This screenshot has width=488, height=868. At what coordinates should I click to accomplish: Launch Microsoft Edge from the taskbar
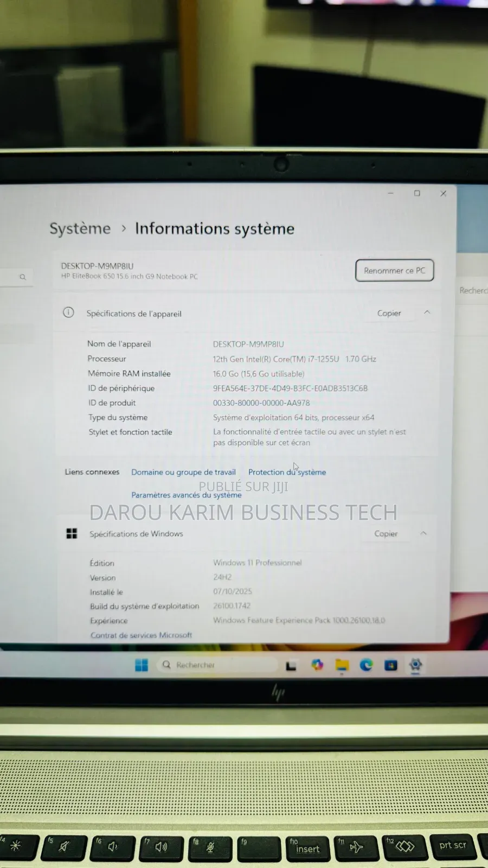(367, 665)
